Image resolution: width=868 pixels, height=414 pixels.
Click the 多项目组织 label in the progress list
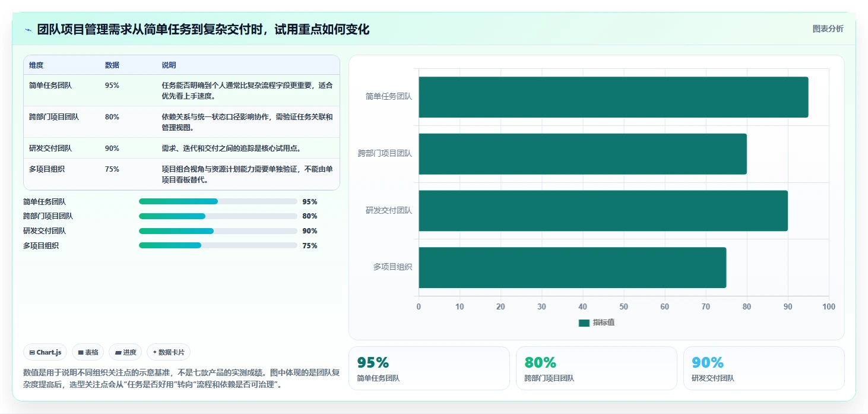41,246
